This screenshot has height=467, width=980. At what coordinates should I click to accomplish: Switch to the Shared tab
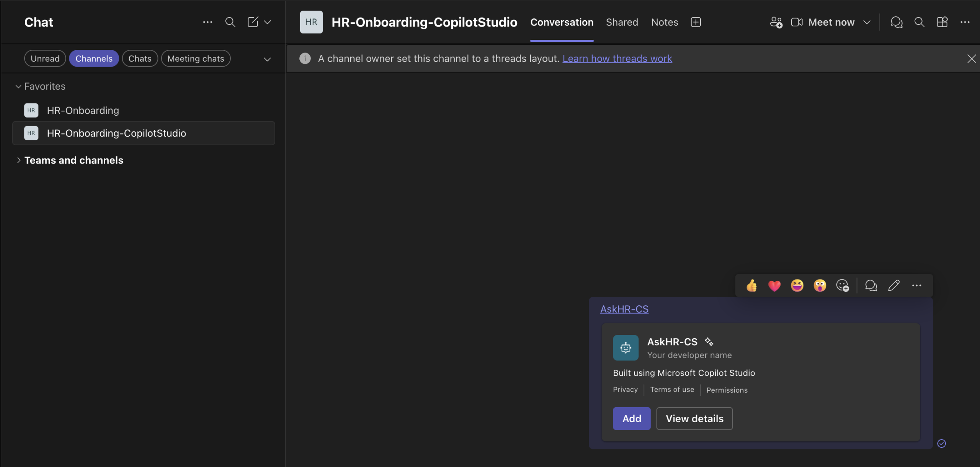coord(622,22)
